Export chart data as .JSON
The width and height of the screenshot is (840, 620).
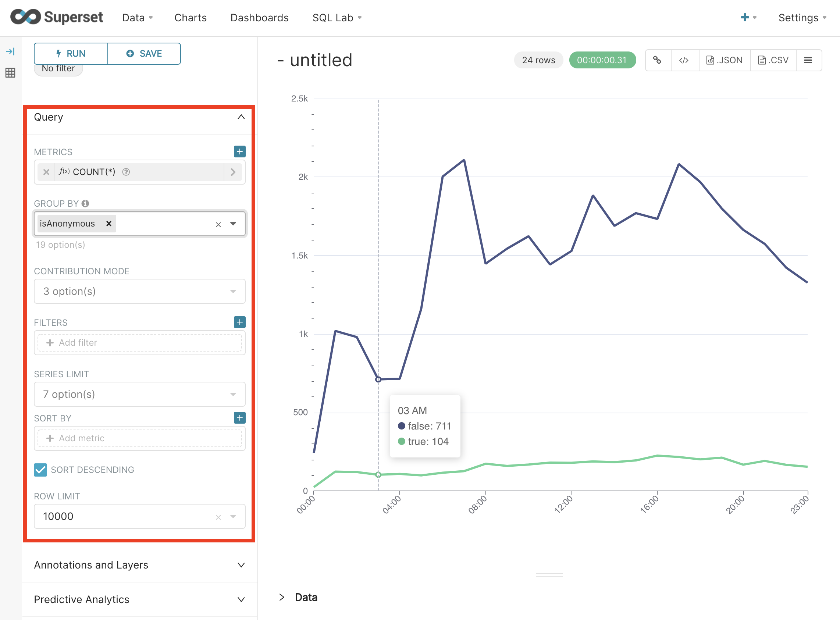[x=724, y=60]
